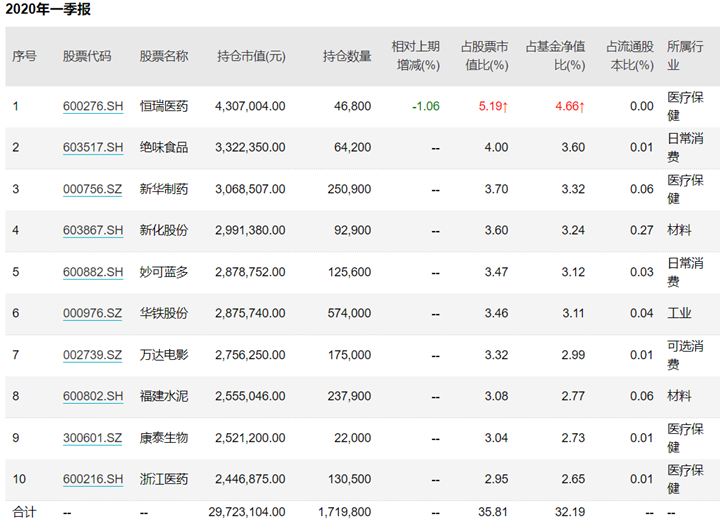Click market value 2,756,250.00

[250, 355]
